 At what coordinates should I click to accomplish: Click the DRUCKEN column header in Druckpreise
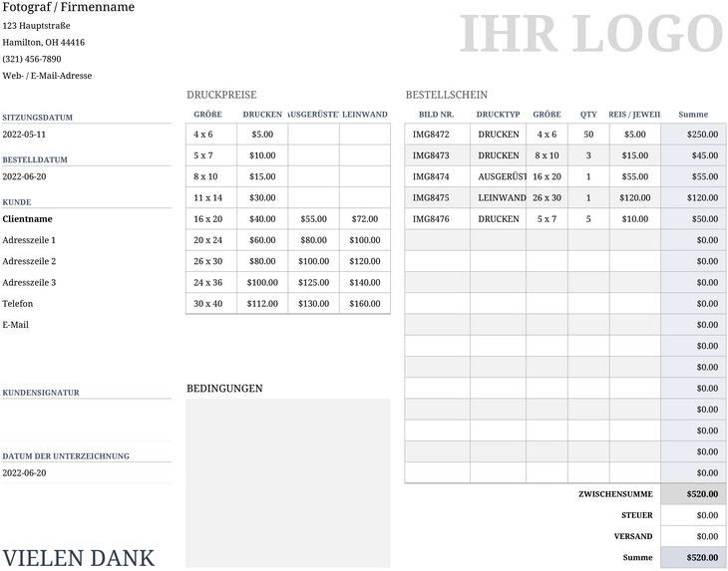click(x=262, y=115)
